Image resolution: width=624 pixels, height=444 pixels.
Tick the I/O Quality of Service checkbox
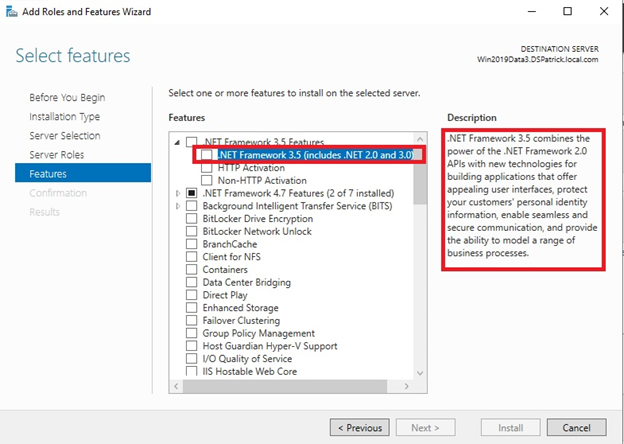click(191, 358)
